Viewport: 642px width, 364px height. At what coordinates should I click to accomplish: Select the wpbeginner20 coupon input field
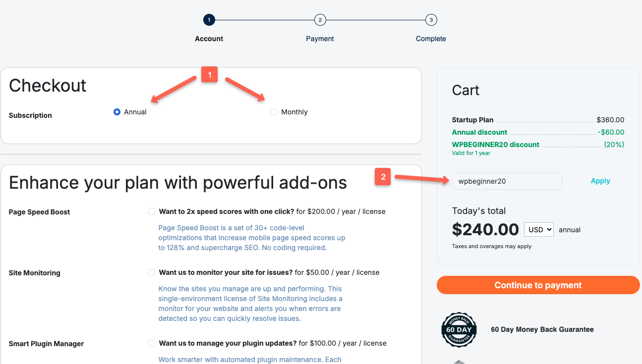click(507, 181)
